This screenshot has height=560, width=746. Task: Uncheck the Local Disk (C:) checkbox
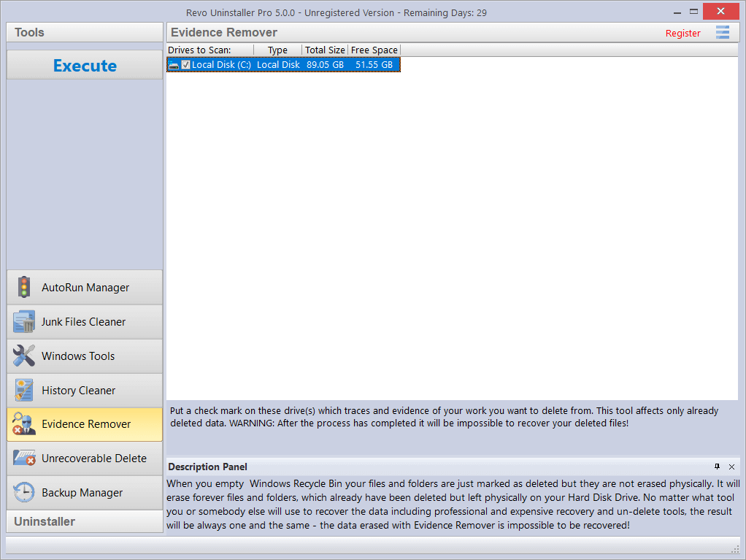tap(185, 65)
